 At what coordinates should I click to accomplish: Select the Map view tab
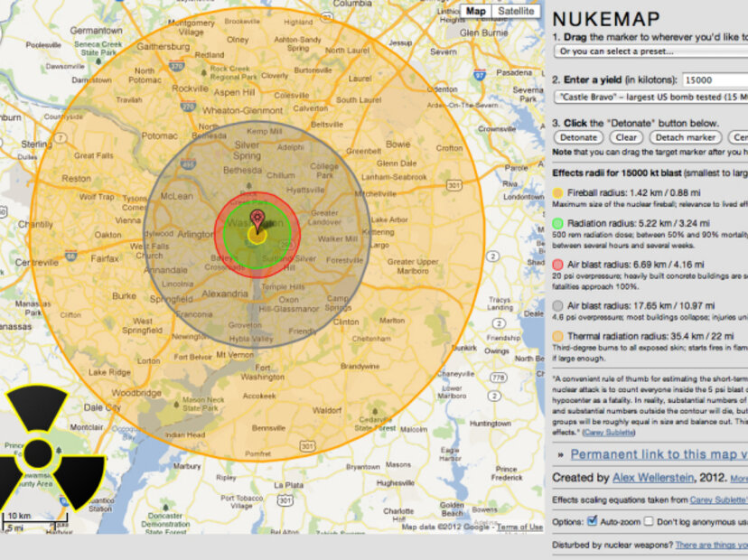pos(476,12)
